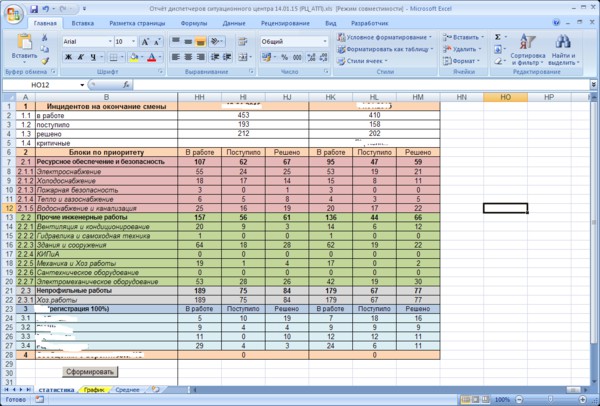Open the Рецензирование ribbon tab
Viewport: 600px width, 406px height.
click(x=285, y=23)
